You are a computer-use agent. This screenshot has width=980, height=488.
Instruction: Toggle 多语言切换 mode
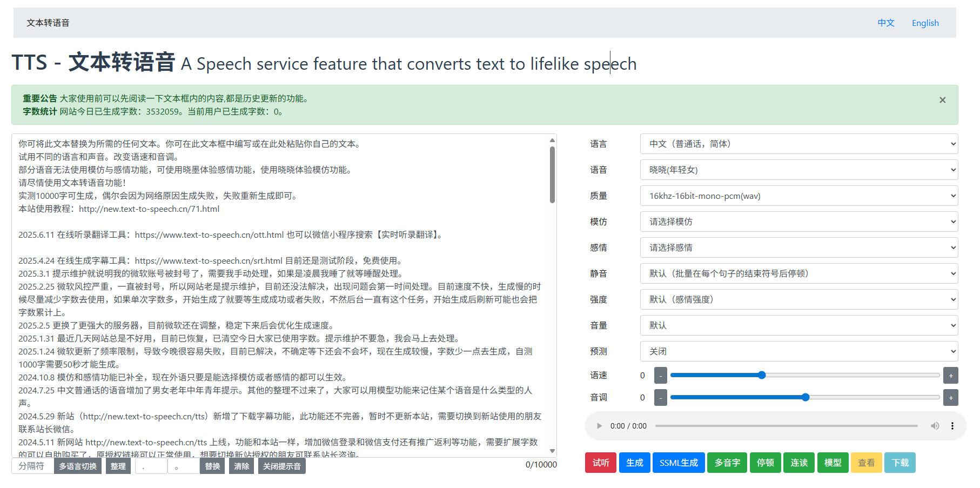(x=78, y=466)
